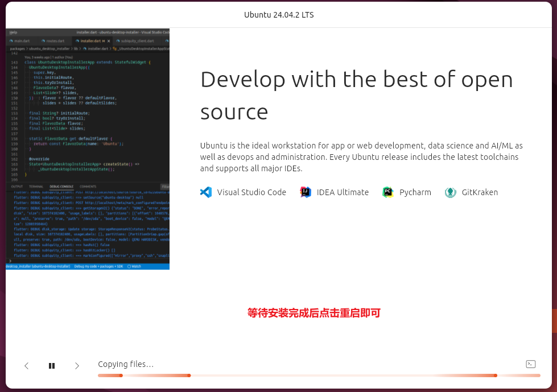This screenshot has width=557, height=392.
Task: Click the IDEA Ultimate logo icon
Action: [306, 192]
